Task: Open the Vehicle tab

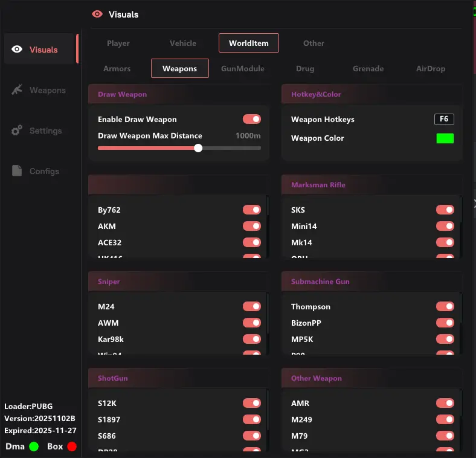Action: (x=182, y=44)
